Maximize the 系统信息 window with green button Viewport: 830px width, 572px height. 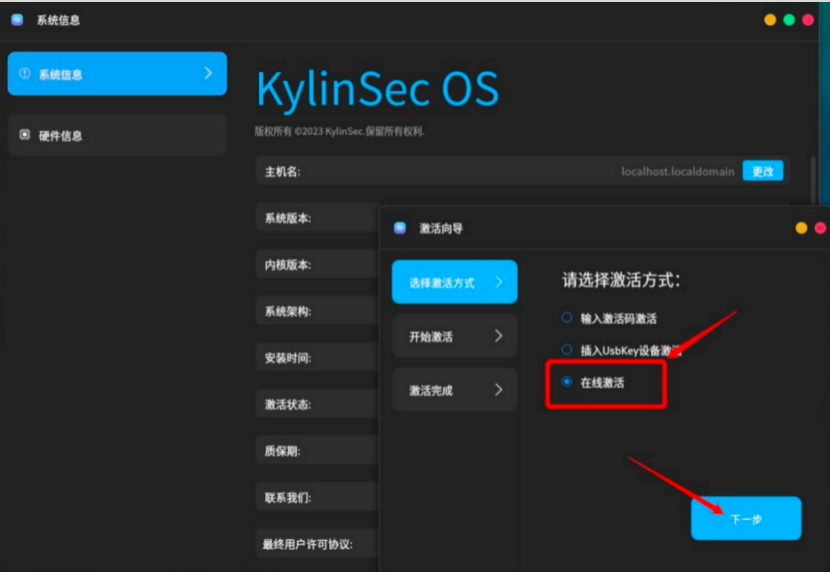coord(789,20)
